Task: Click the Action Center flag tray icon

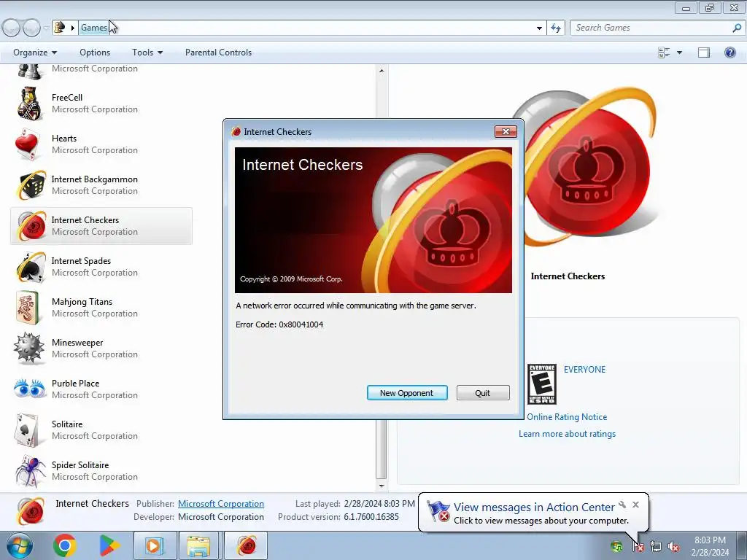Action: coord(638,546)
